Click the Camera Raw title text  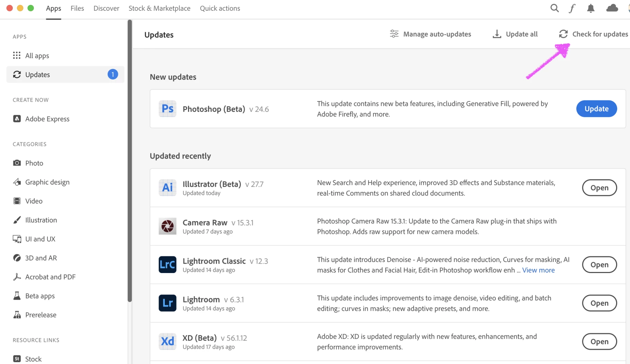coord(205,222)
